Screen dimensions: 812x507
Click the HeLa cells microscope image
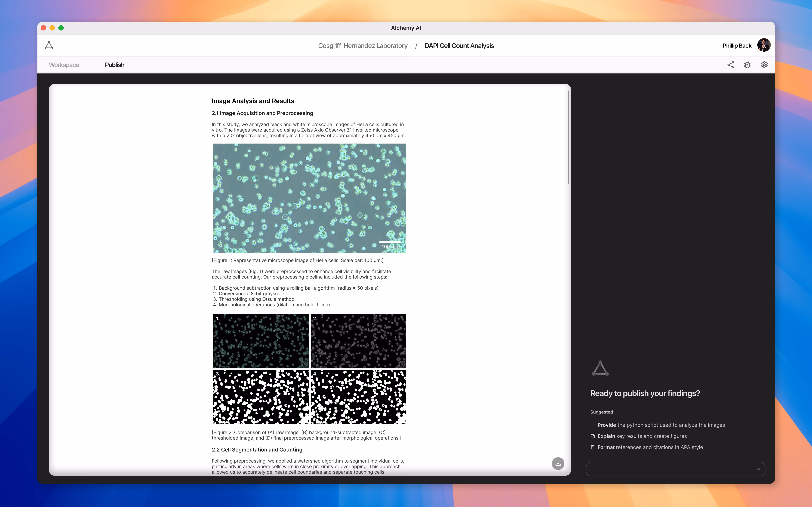(x=309, y=198)
